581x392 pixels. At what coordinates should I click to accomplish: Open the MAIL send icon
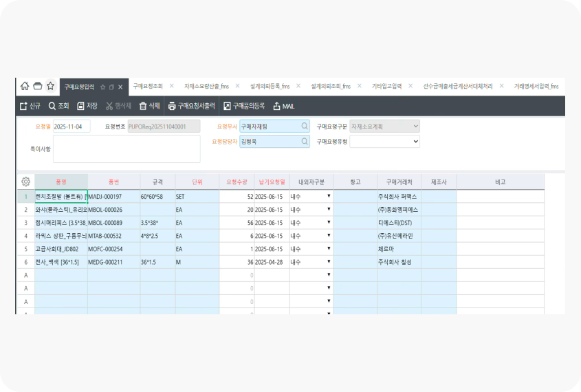(277, 106)
